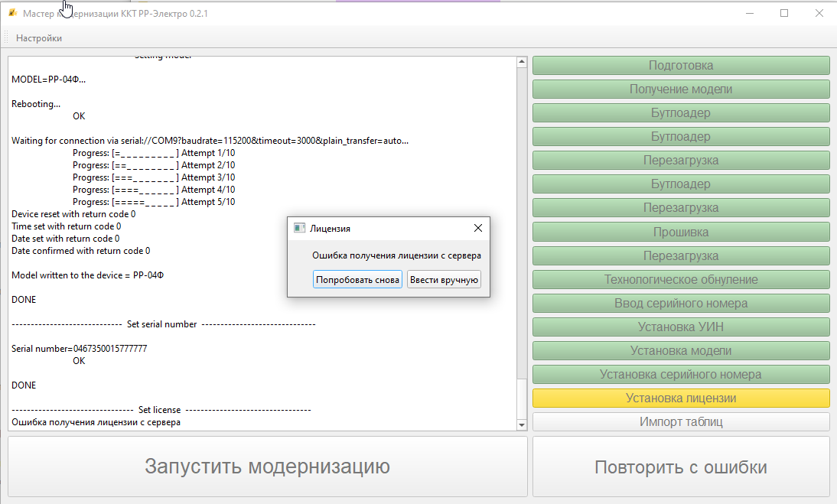This screenshot has width=837, height=504.
Task: Select Ввод серийного номера step
Action: coord(681,303)
